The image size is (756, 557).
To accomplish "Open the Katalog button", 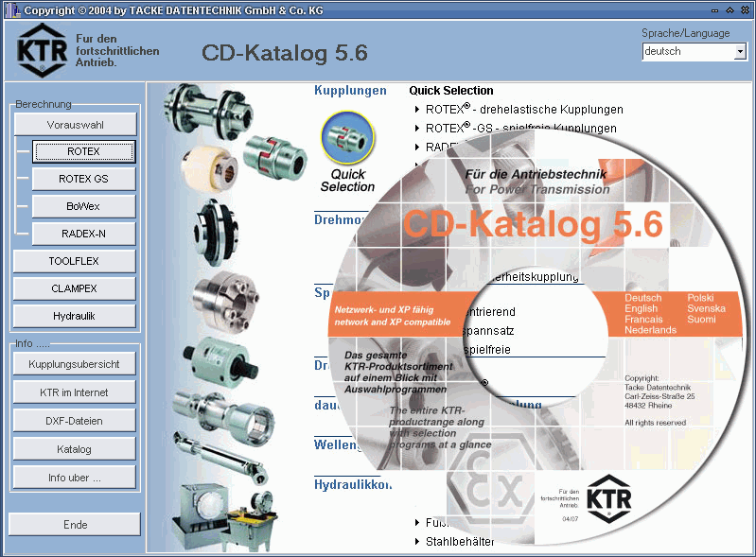I will 74,449.
